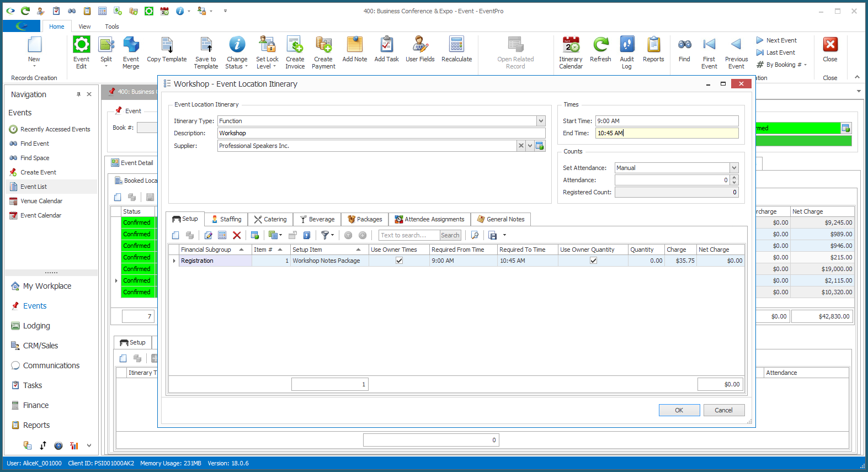View the Audit Log
Screen dimensions: 868x472
(x=627, y=52)
